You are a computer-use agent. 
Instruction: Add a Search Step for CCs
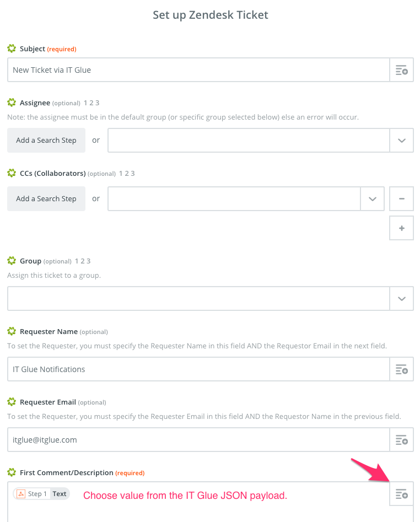[x=46, y=199]
